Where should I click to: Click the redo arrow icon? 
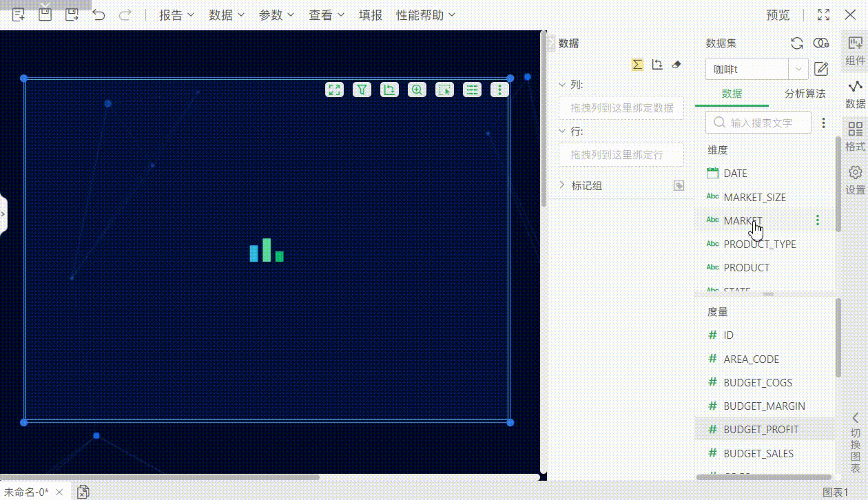point(125,14)
